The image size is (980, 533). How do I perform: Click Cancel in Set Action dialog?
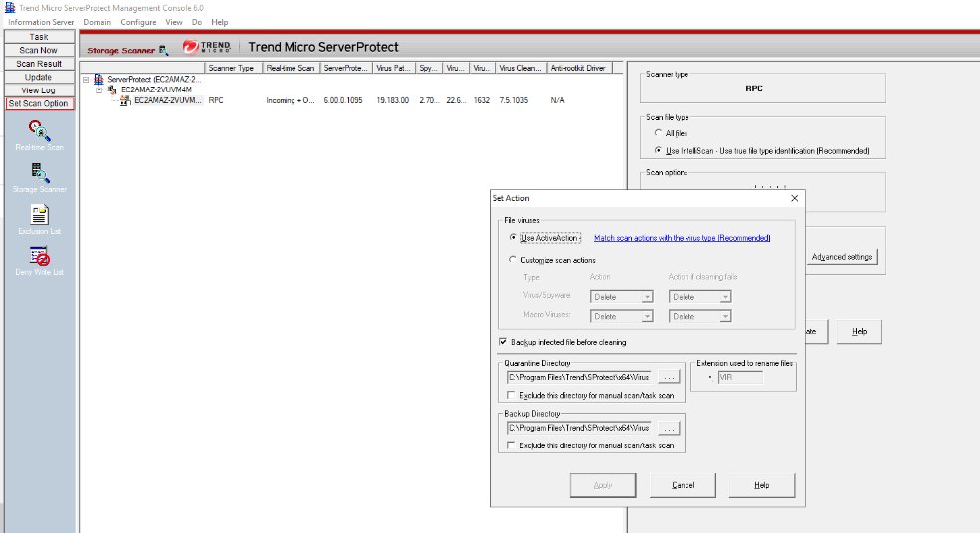pyautogui.click(x=683, y=485)
